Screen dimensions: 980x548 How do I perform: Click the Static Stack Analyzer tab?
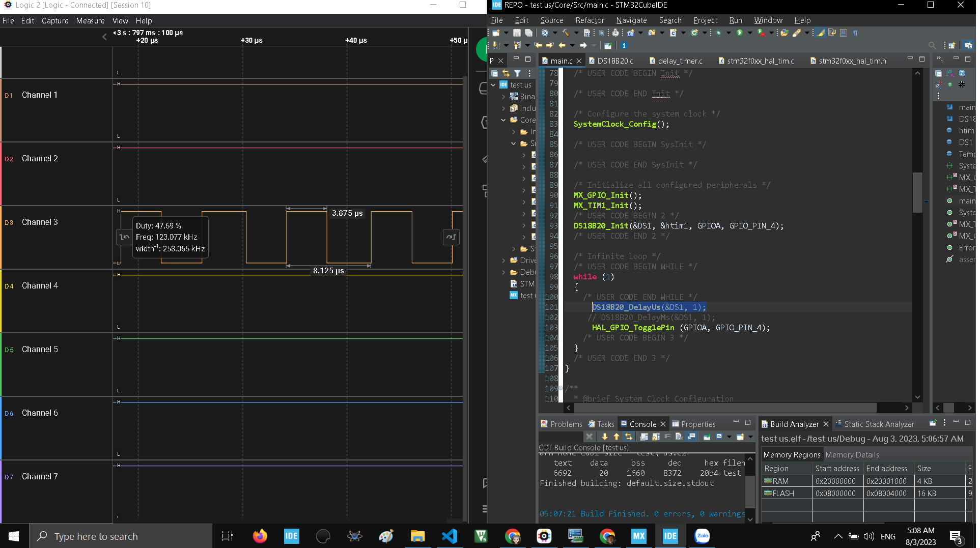pyautogui.click(x=879, y=424)
